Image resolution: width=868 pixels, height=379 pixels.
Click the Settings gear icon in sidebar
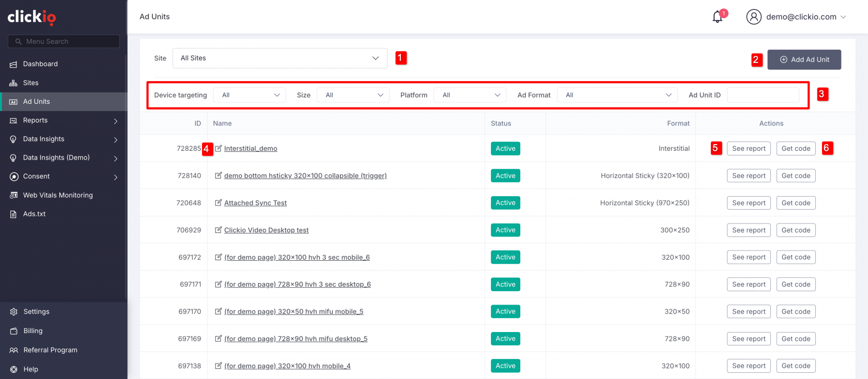(x=13, y=312)
